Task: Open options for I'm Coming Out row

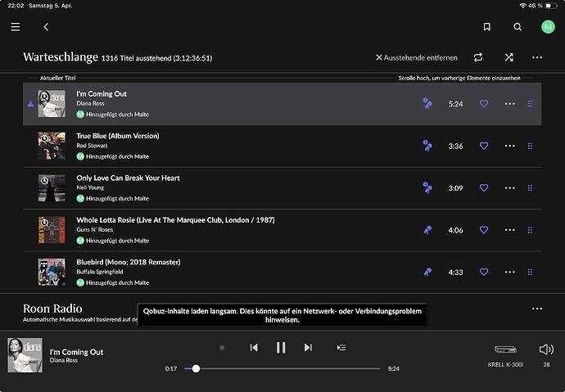Action: (x=509, y=104)
